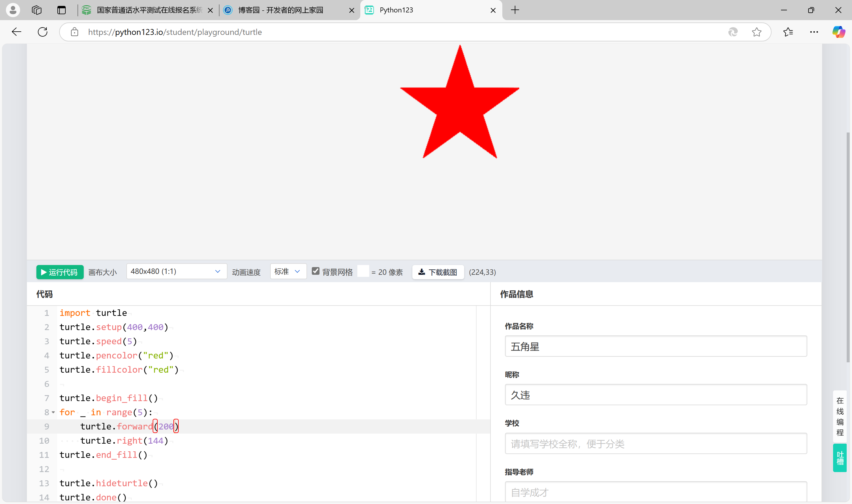Click the 学校 input field

pyautogui.click(x=656, y=443)
